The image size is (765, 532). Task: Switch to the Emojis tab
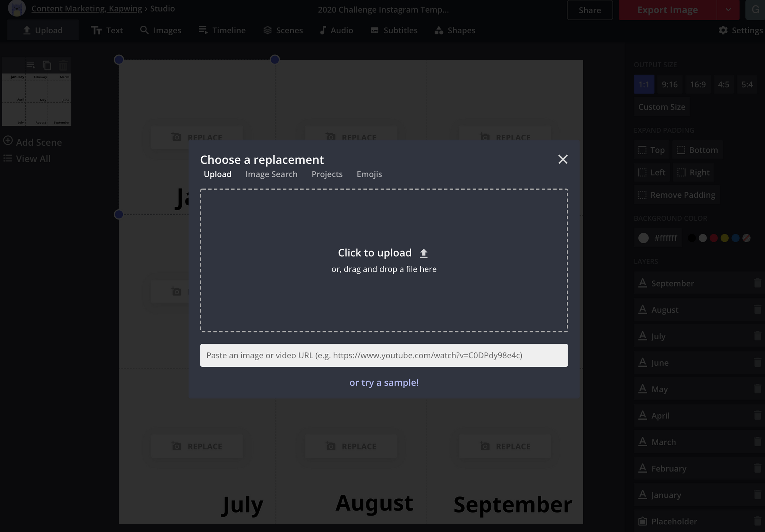[369, 174]
